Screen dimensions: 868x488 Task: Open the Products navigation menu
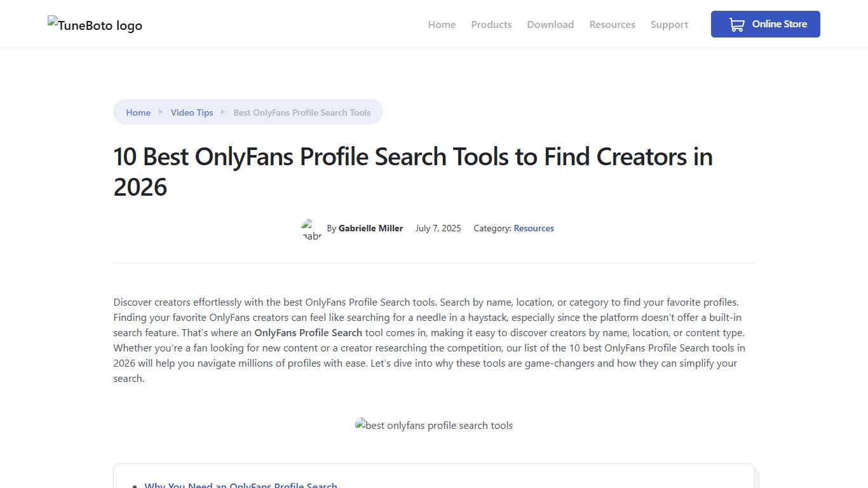[x=491, y=24]
